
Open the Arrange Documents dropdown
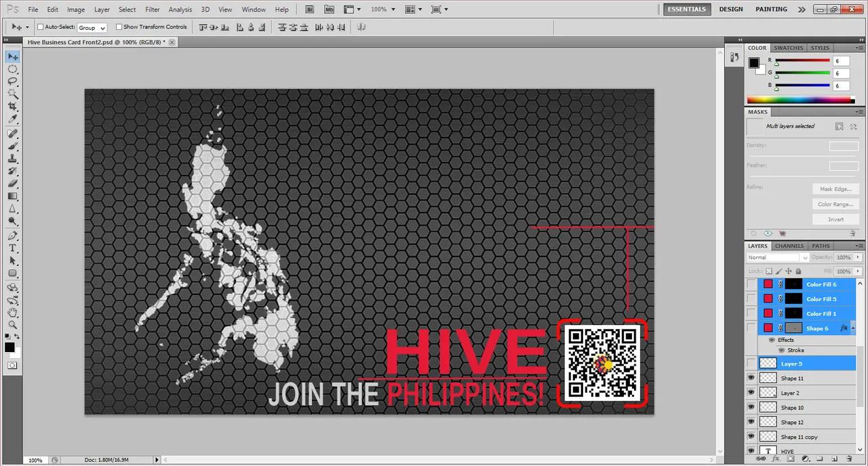tap(414, 9)
